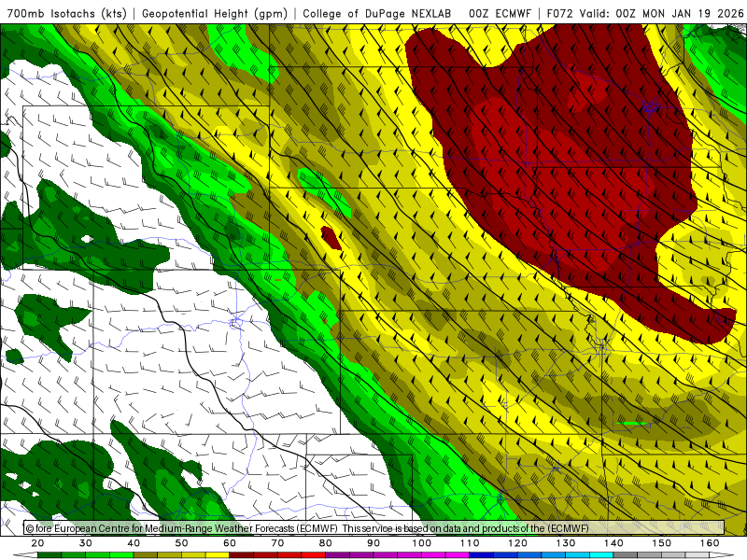Click the legend value 140
The width and height of the screenshot is (747, 560).
click(613, 543)
